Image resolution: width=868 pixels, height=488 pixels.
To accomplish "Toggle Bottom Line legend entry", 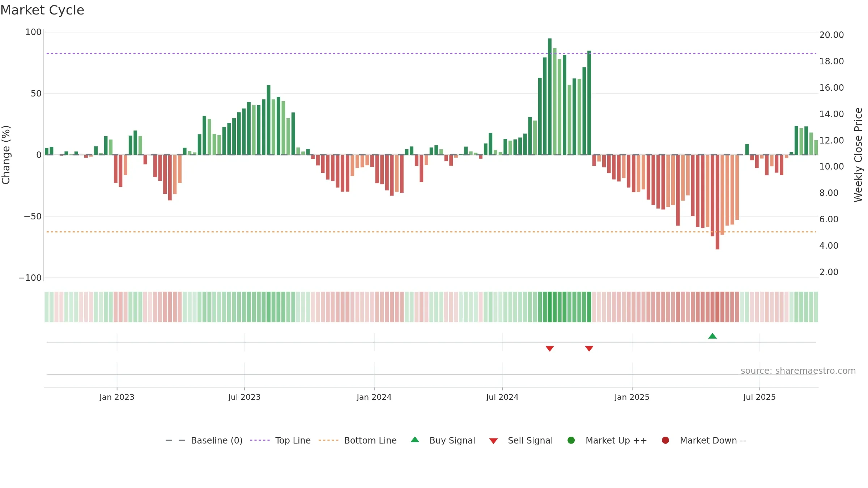I will click(358, 440).
